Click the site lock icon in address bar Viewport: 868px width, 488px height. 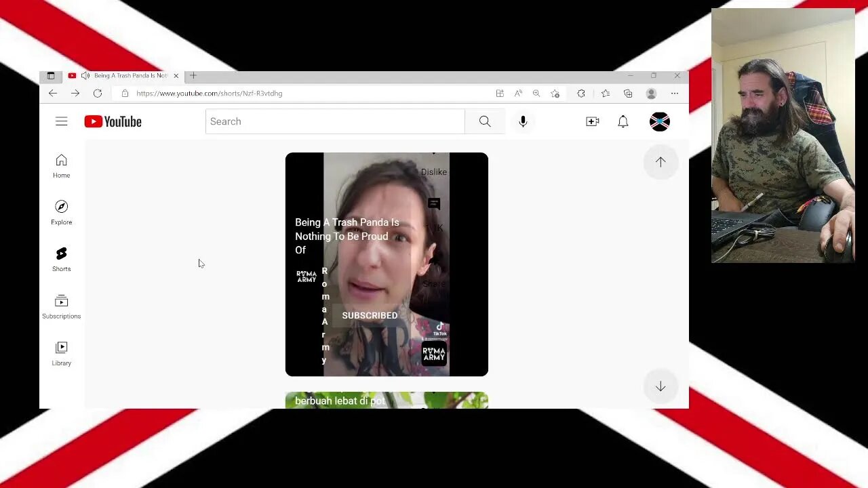click(x=125, y=94)
